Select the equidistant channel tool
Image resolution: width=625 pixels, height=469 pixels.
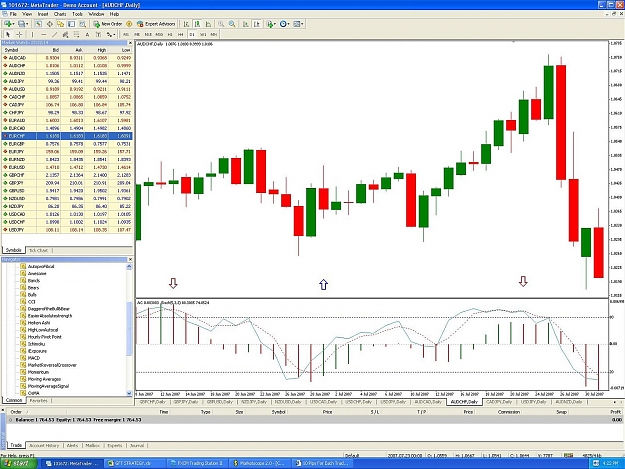[65, 35]
